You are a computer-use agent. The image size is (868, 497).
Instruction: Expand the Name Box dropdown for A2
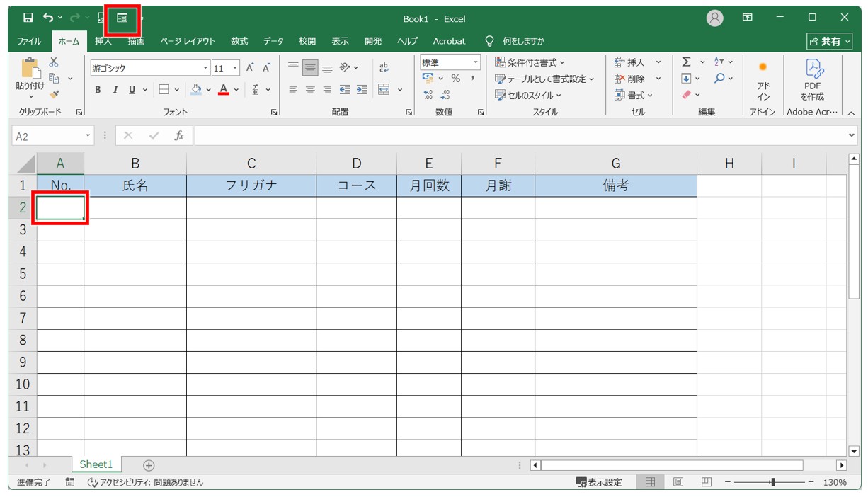coord(88,135)
